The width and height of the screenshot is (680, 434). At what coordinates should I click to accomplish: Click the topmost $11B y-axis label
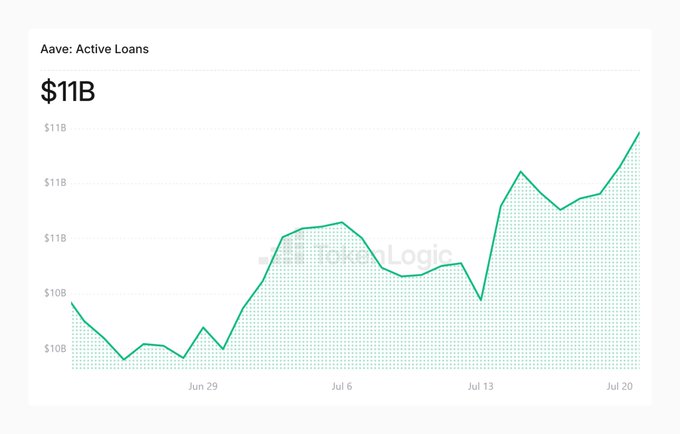pos(55,128)
